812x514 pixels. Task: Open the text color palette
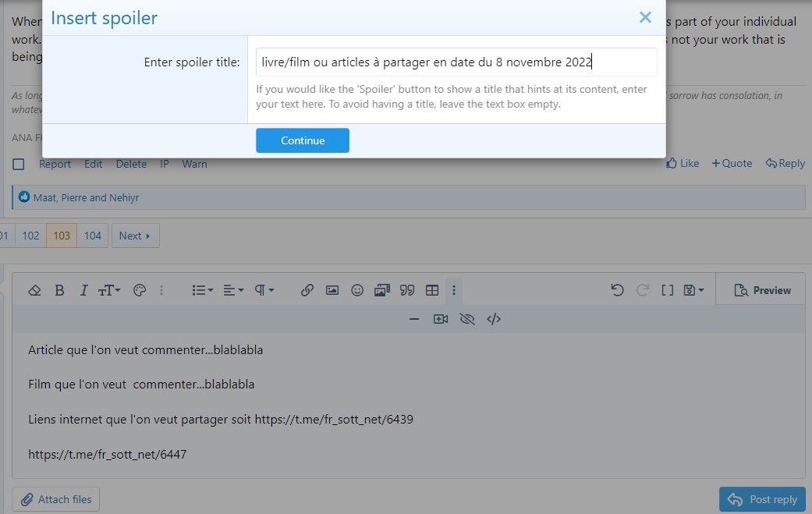140,290
